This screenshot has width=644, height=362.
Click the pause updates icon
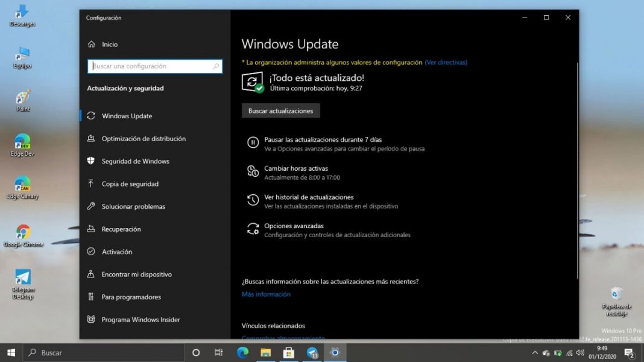click(253, 143)
